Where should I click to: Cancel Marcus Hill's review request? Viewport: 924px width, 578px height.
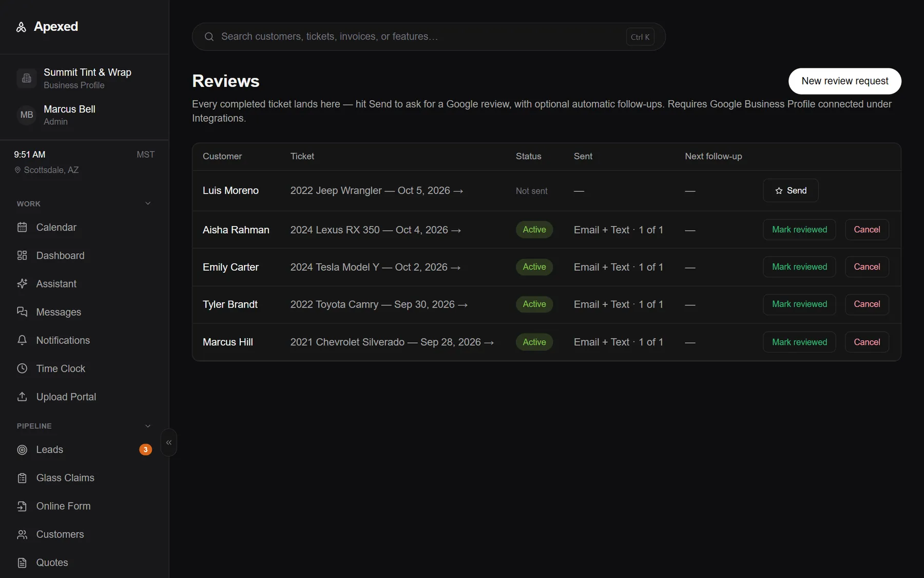(867, 342)
